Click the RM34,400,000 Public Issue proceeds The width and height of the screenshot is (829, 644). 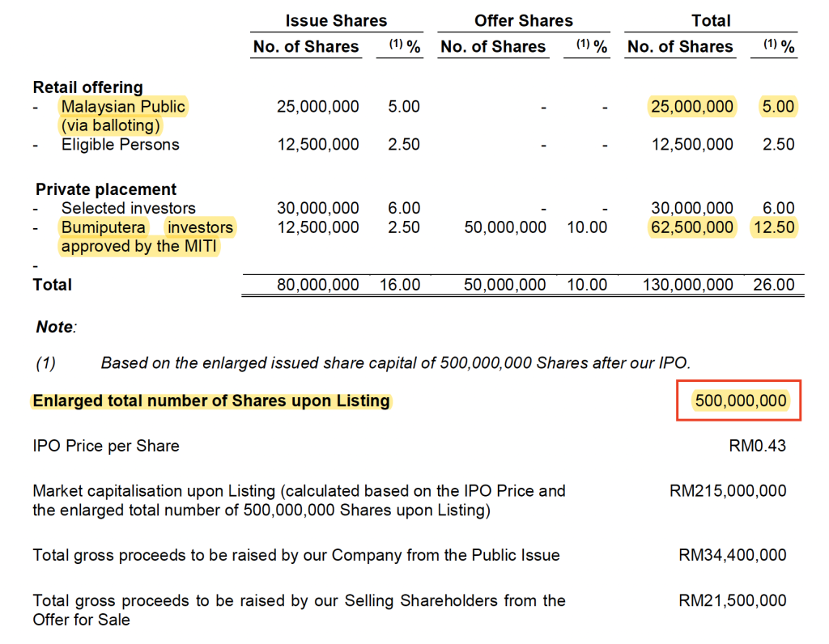point(732,555)
